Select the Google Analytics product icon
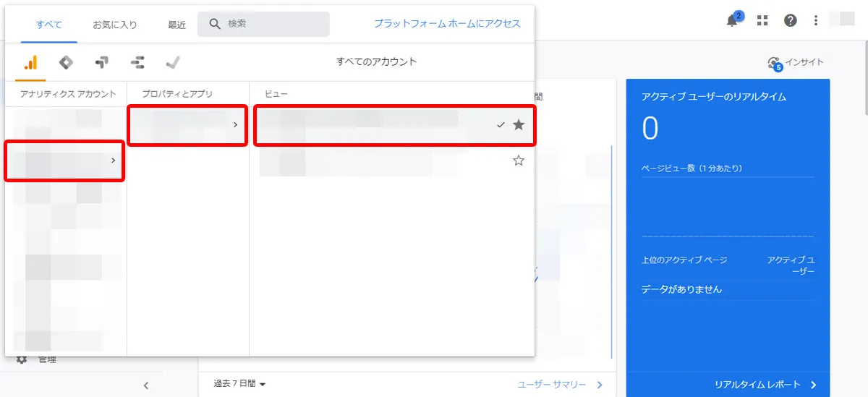This screenshot has width=868, height=397. tap(30, 63)
